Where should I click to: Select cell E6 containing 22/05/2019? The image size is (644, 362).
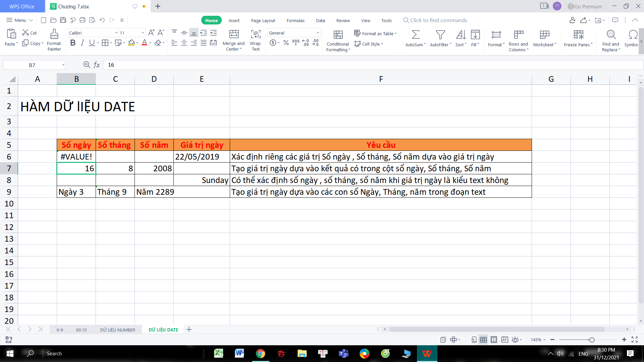pos(202,157)
